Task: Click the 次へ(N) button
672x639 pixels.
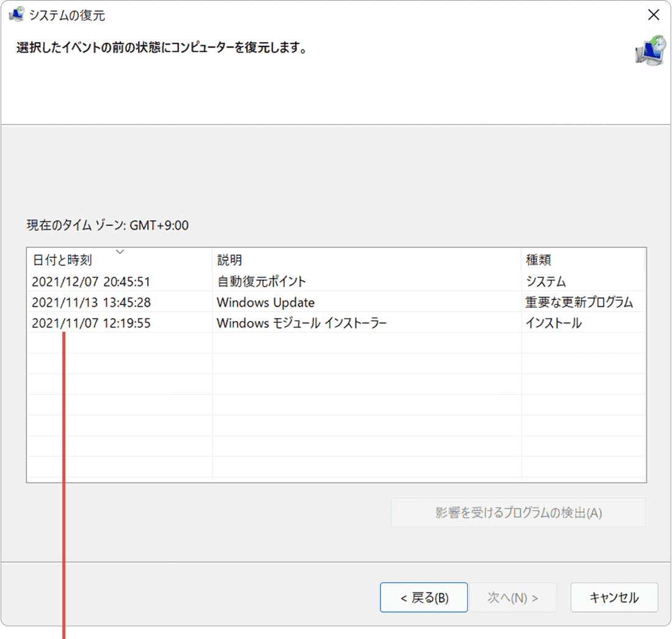Action: [513, 597]
